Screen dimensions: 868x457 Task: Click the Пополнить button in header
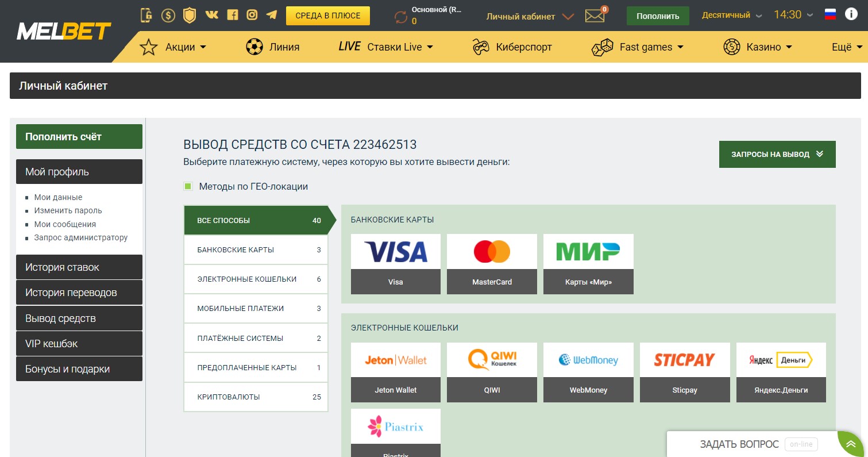click(x=658, y=16)
